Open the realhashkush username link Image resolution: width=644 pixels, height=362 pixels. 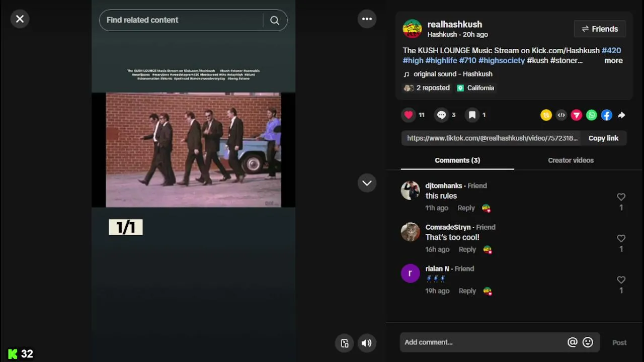point(454,24)
